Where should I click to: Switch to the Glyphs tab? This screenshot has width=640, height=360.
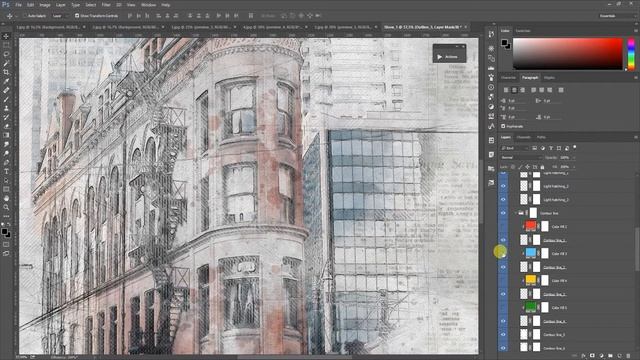pos(549,78)
